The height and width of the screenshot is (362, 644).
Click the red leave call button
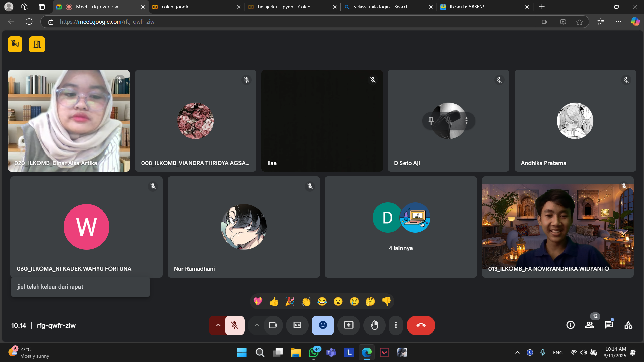[421, 325]
